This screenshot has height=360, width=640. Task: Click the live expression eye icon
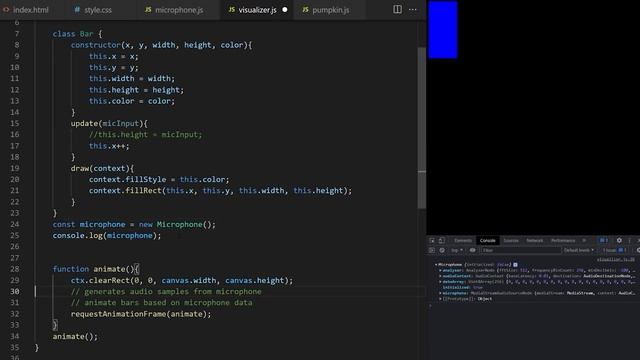[x=472, y=250]
